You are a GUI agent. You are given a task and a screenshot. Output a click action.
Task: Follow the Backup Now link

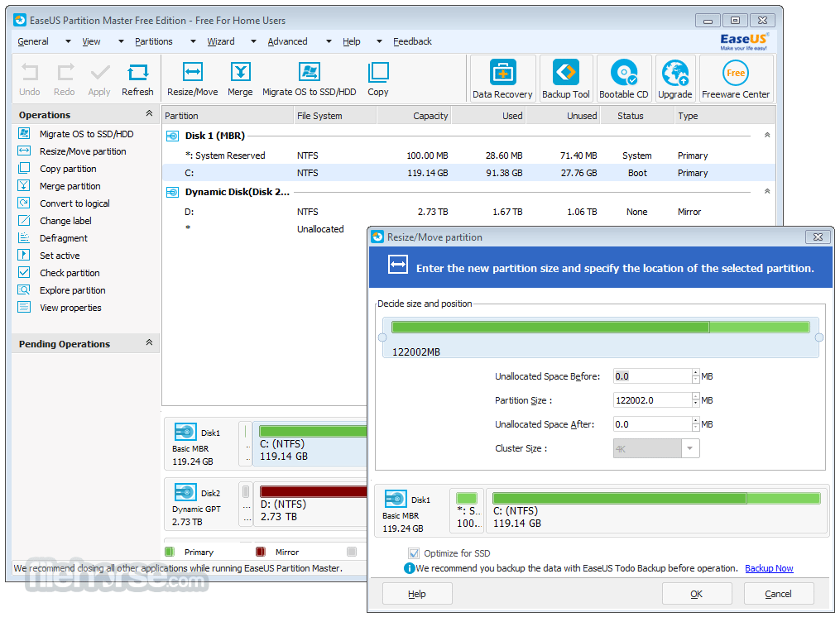click(x=769, y=568)
